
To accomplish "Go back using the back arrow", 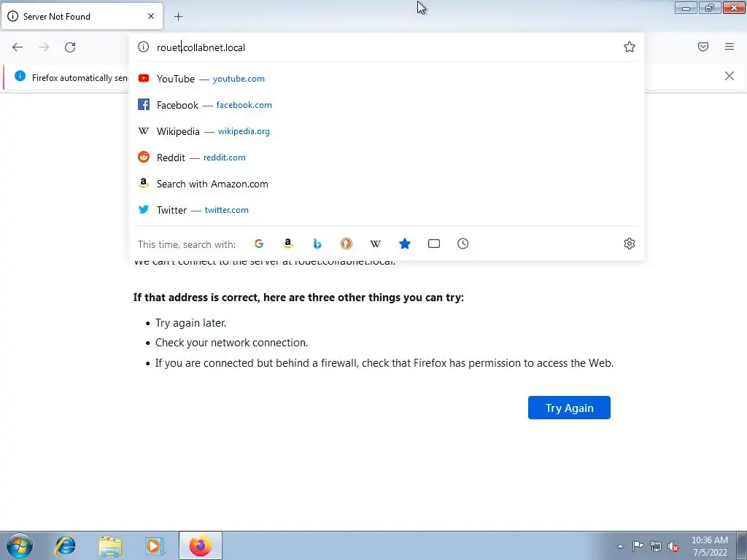I will [x=18, y=47].
